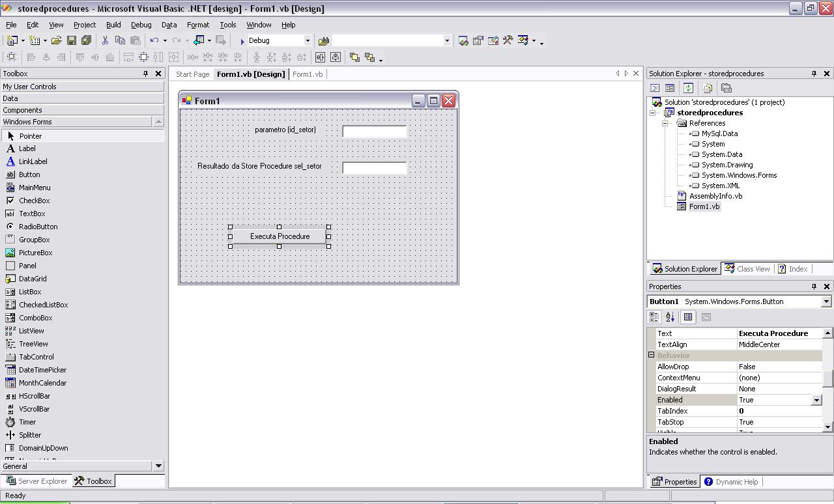834x504 pixels.
Task: Click the text box beside parametro (id_setor)
Action: coord(374,132)
